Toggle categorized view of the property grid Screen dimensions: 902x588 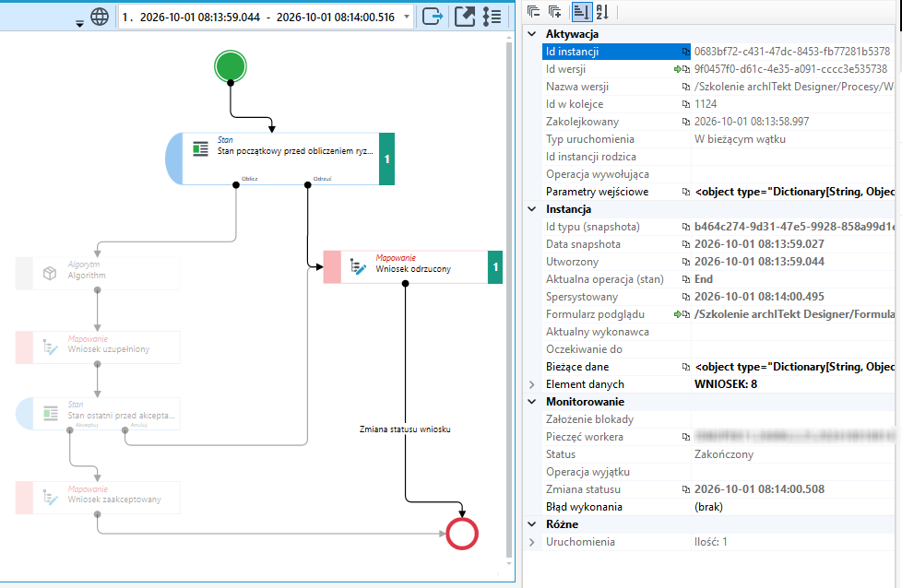(x=581, y=11)
